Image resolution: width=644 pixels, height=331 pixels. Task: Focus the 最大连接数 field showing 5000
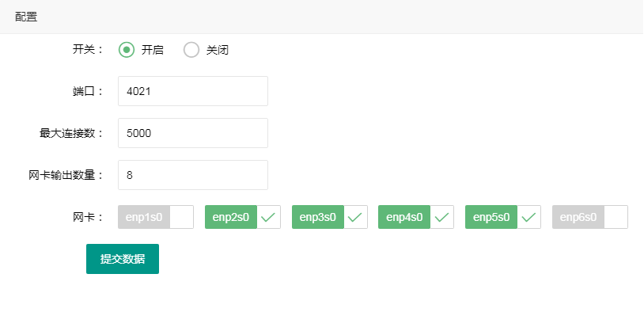coord(192,133)
